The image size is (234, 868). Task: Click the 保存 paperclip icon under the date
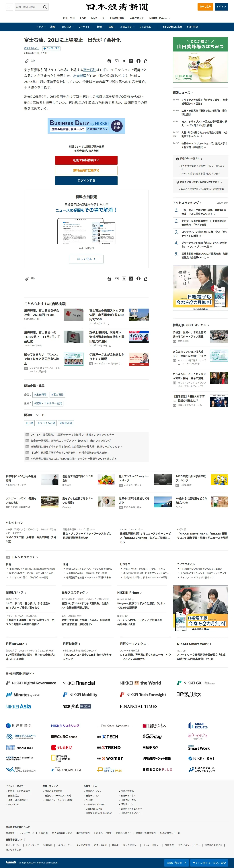tap(27, 61)
